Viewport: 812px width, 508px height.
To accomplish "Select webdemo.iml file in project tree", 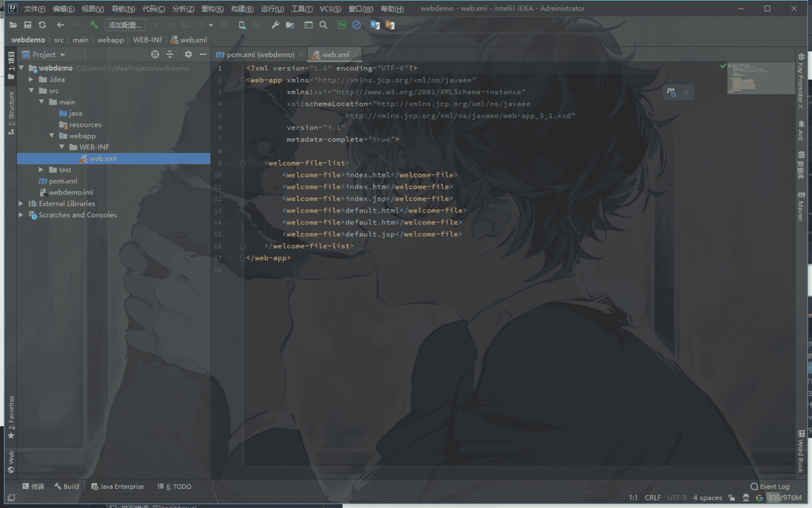I will click(71, 193).
